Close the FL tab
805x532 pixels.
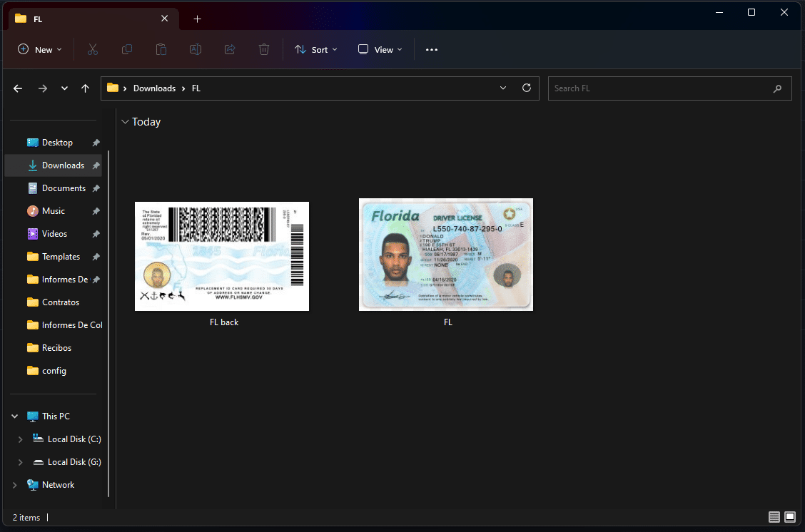164,19
